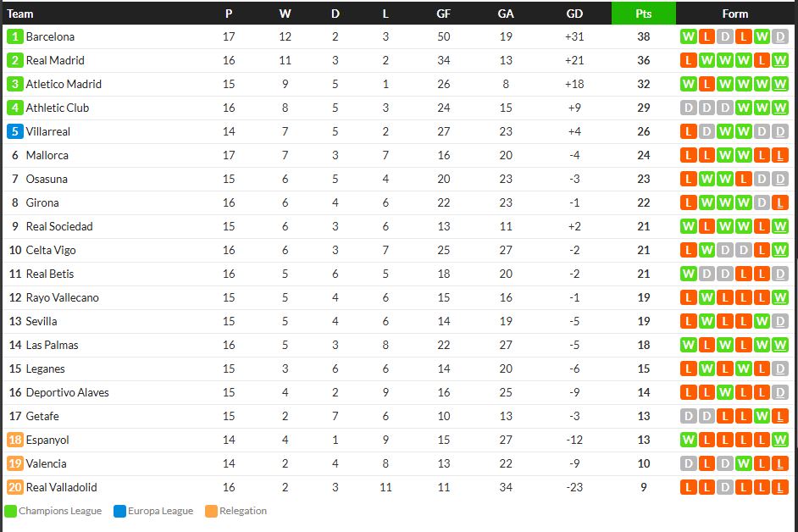Click Athletic Club's first draw form icon
This screenshot has height=532, width=798.
click(x=688, y=108)
